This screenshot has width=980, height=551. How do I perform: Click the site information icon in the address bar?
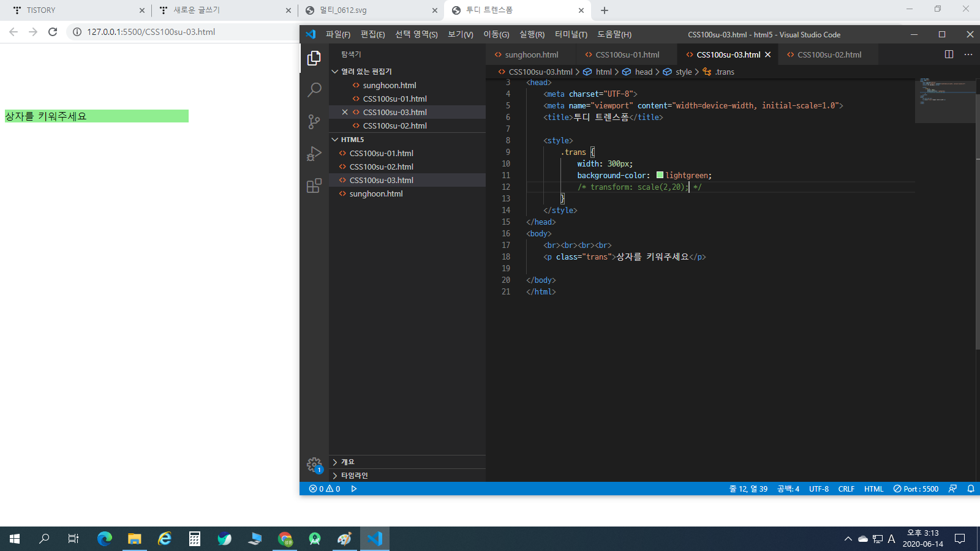tap(77, 32)
